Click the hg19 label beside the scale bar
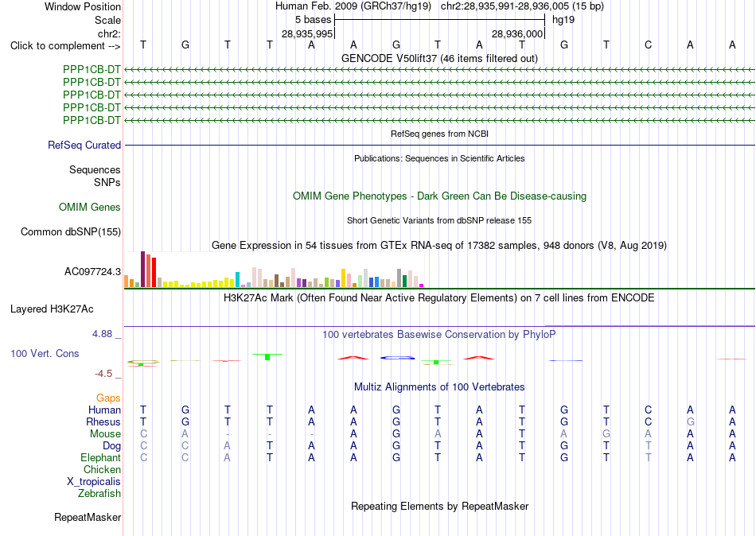 pos(563,20)
